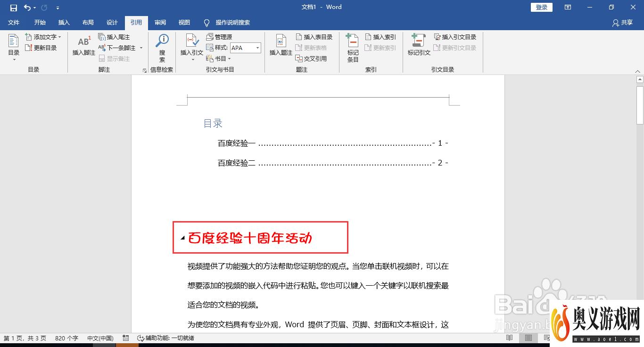Collapse the 百度经验十周年活动 heading triangle
Screen dimensions: 644x347
[182, 239]
